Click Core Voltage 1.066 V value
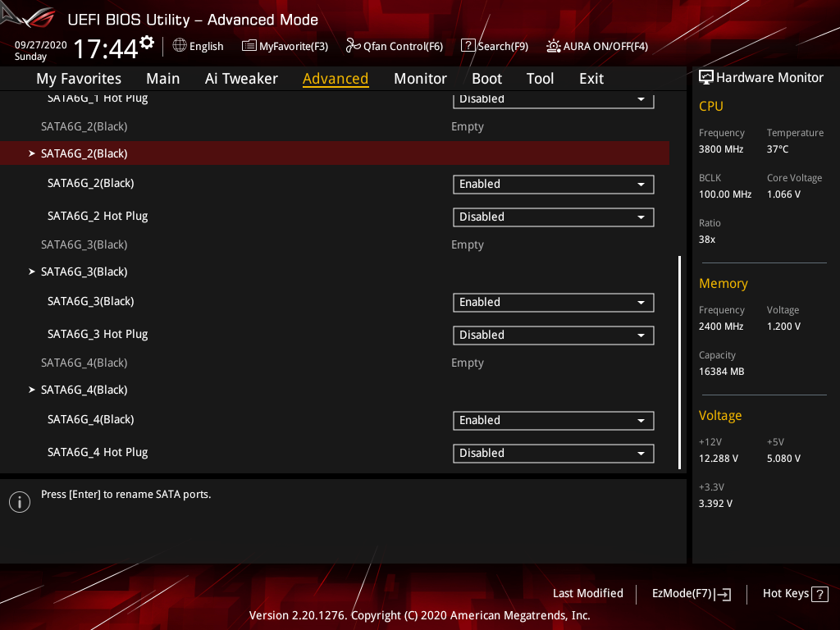 (783, 194)
